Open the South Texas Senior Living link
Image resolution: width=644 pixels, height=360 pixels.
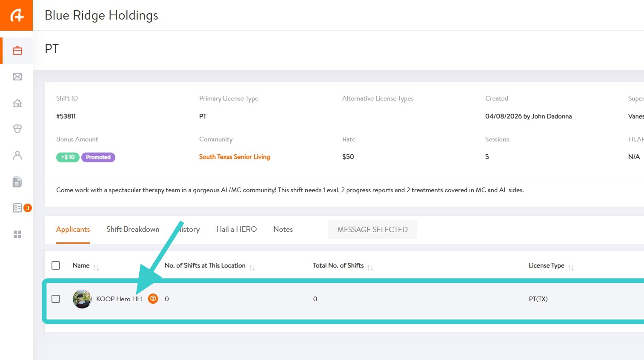235,157
